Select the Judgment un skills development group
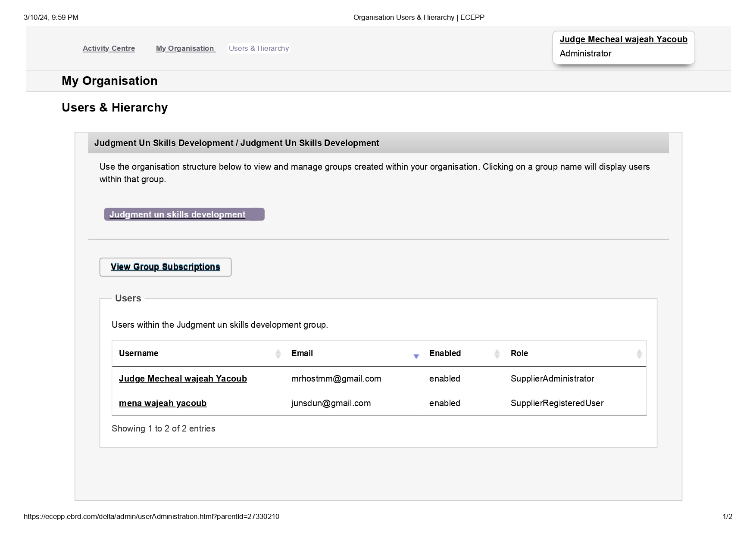The image size is (756, 534). click(177, 214)
